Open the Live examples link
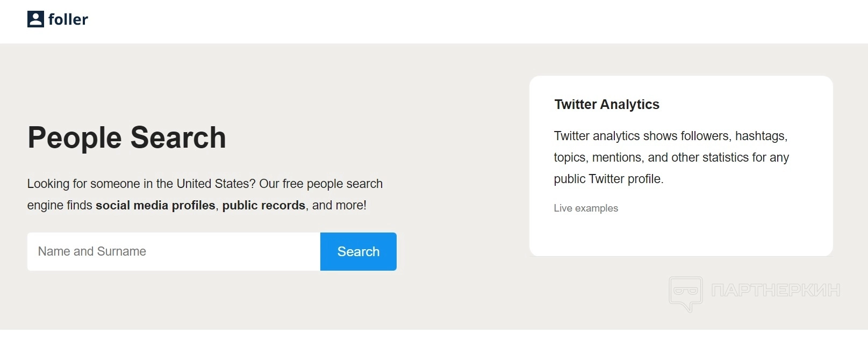This screenshot has width=868, height=341. coord(586,208)
